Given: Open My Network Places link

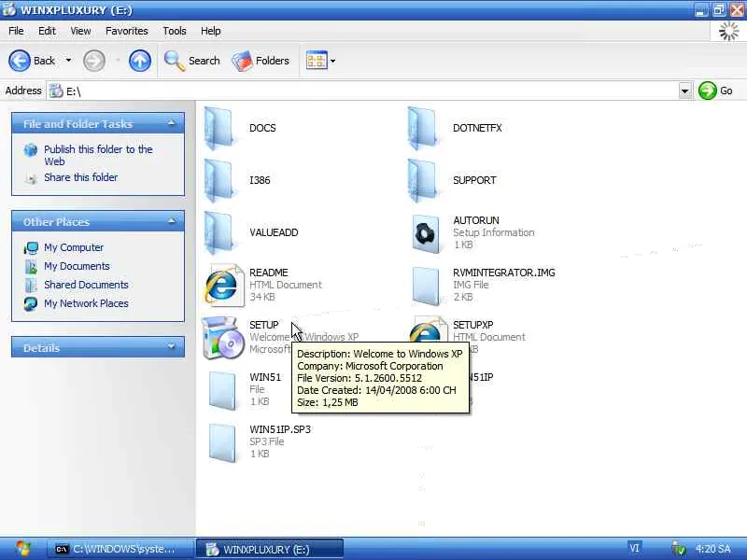Looking at the screenshot, I should 86,303.
